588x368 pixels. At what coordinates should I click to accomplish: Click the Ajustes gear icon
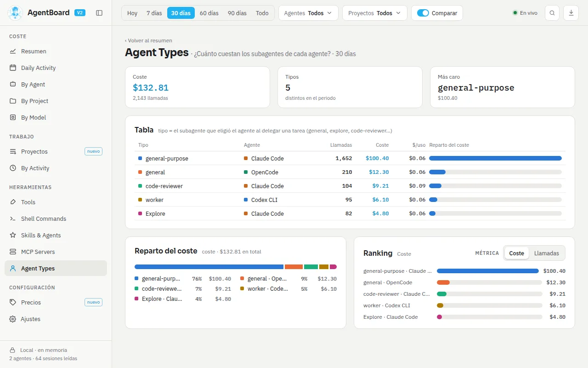click(13, 319)
